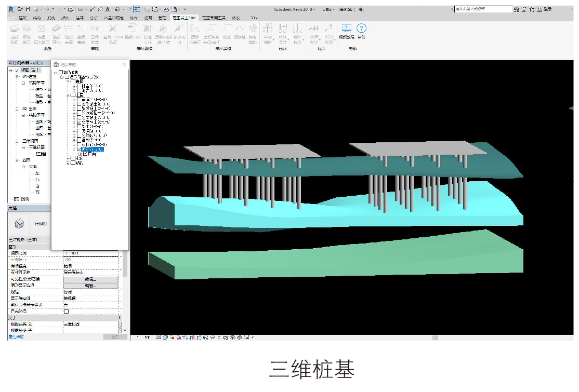Toggle the highlighted Thin Lines icon
579x392 pixels.
(x=137, y=9)
